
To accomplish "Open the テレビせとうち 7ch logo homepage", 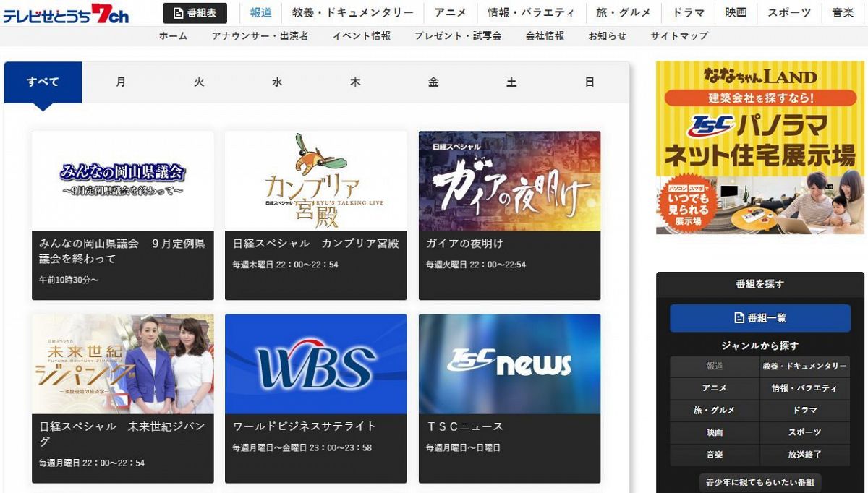I will coord(66,13).
